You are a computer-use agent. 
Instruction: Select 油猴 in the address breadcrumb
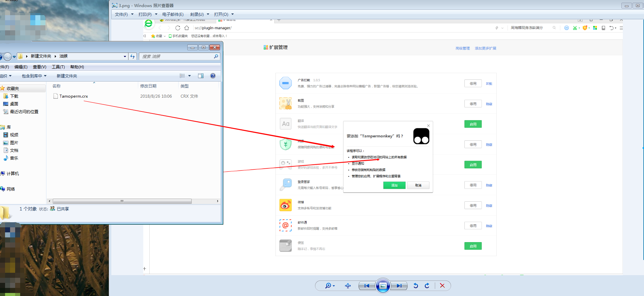pos(64,56)
